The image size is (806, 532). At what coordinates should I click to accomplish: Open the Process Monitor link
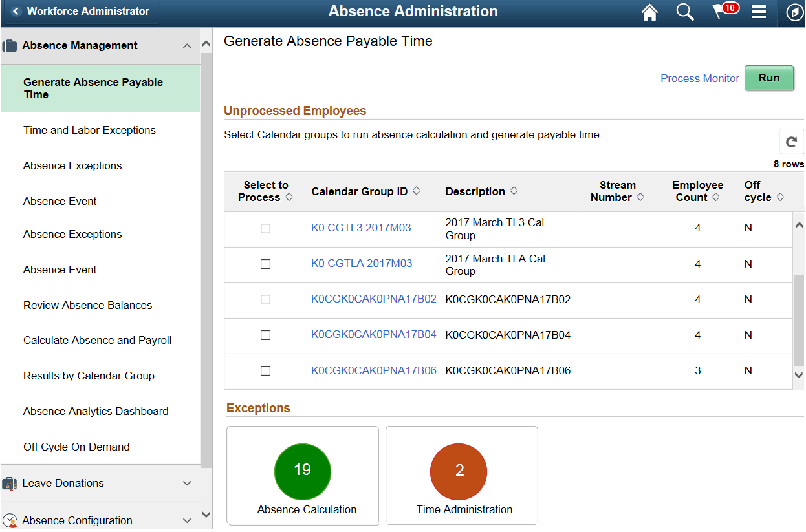point(699,78)
